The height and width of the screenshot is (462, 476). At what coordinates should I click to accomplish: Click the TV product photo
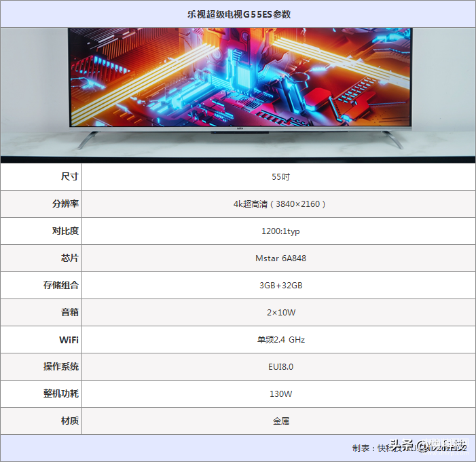pos(238,95)
